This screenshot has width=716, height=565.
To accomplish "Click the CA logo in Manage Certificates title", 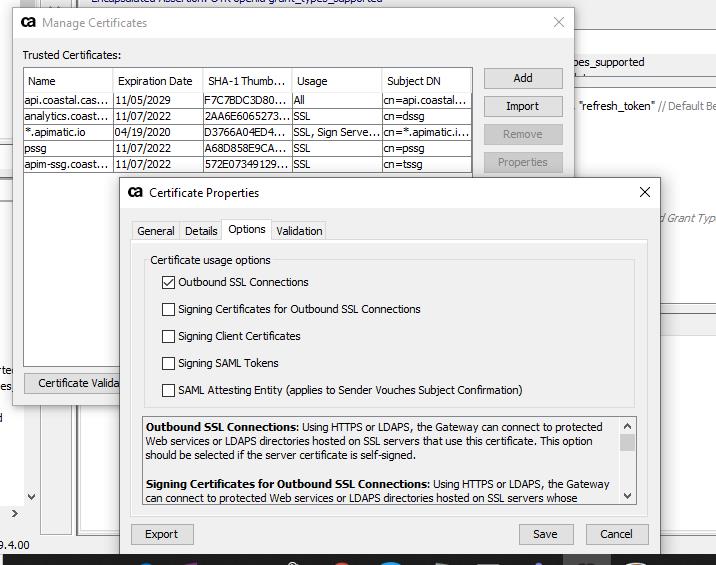I will pyautogui.click(x=28, y=22).
